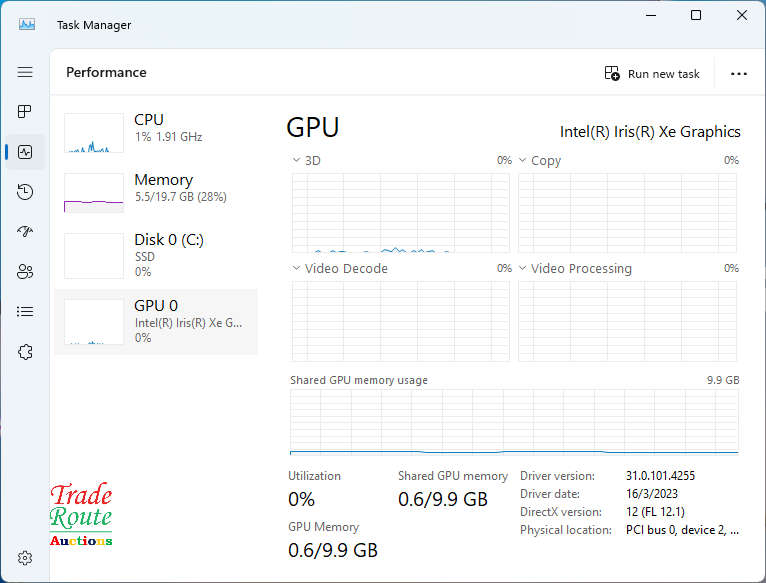766x583 pixels.
Task: Open Task Manager settings gear
Action: pyautogui.click(x=25, y=557)
